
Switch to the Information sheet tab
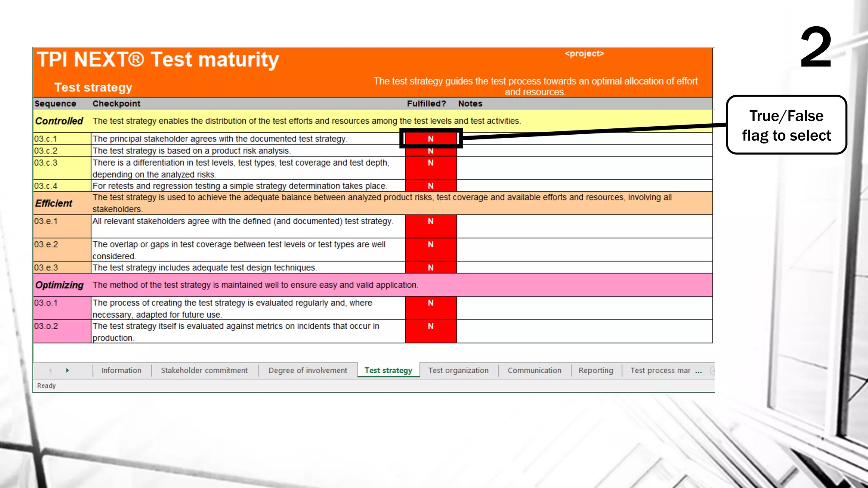pos(121,371)
